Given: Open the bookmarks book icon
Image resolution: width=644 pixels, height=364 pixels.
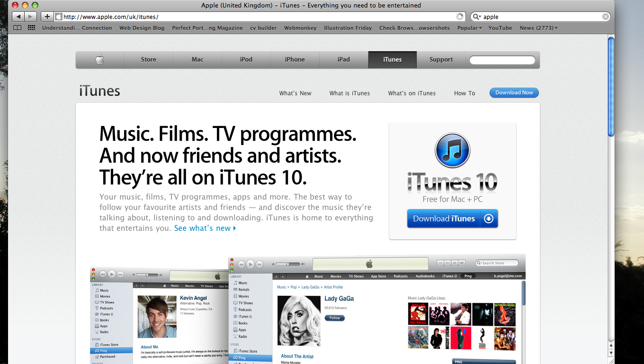Looking at the screenshot, I should pyautogui.click(x=18, y=28).
